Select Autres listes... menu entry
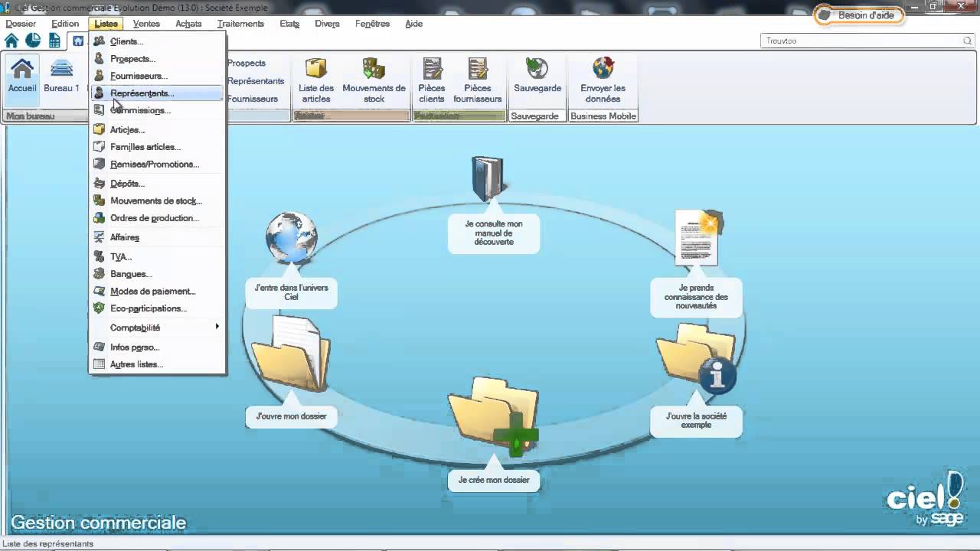This screenshot has height=551, width=980. [x=157, y=364]
